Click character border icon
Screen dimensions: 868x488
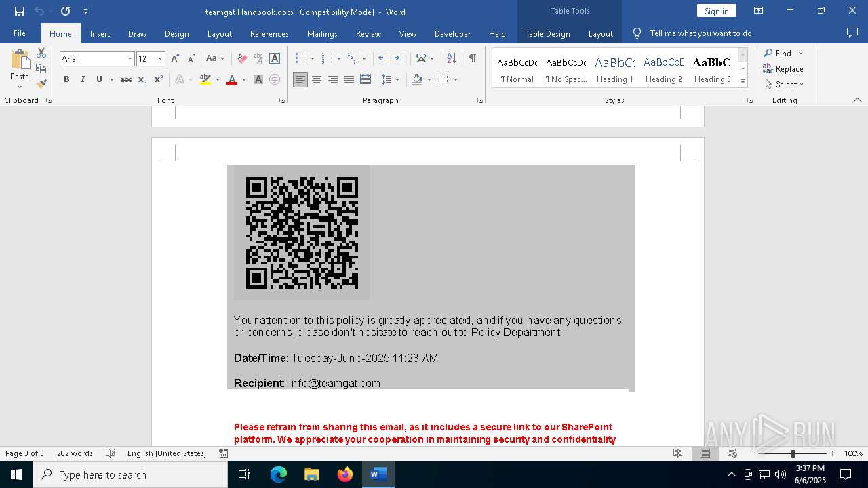(x=275, y=59)
